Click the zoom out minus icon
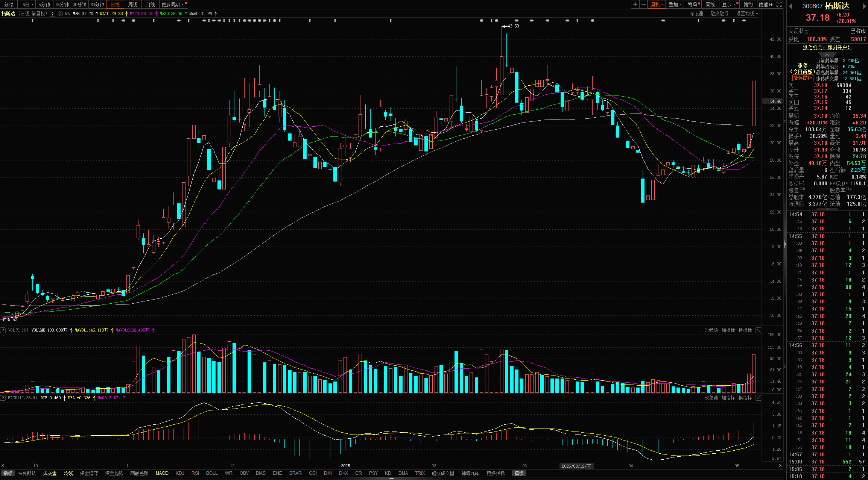The width and height of the screenshot is (868, 480). (x=643, y=5)
